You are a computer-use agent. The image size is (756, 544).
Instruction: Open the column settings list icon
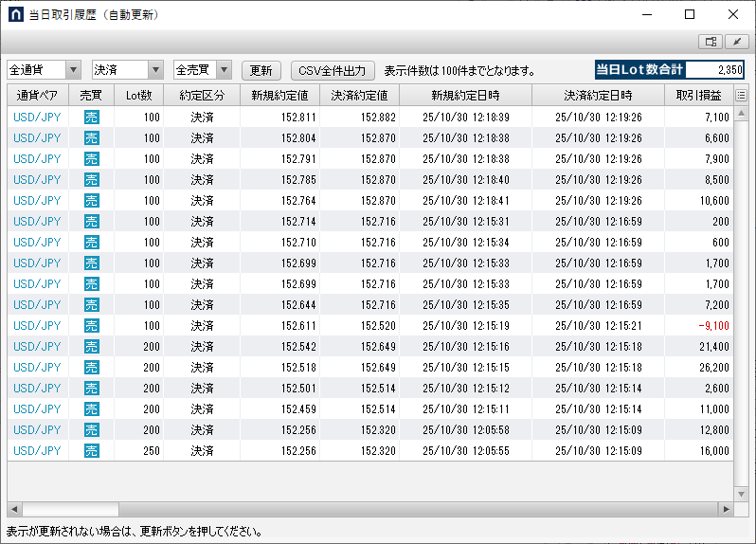[741, 96]
